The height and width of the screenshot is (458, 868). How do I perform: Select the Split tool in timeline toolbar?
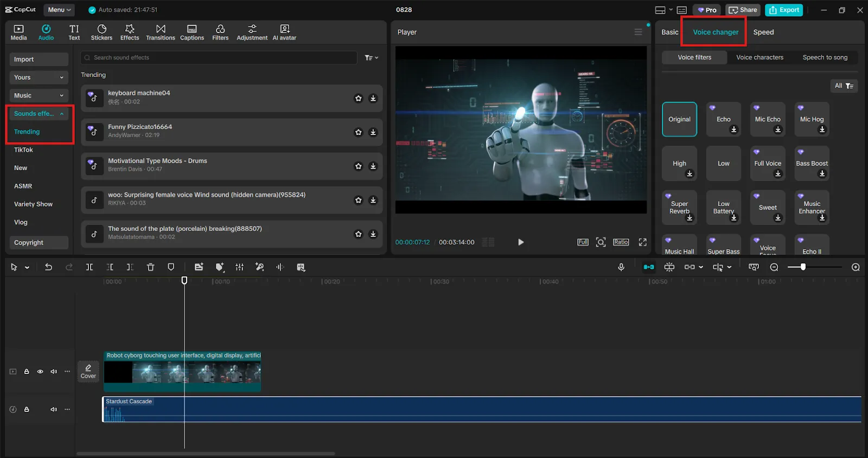tap(90, 267)
